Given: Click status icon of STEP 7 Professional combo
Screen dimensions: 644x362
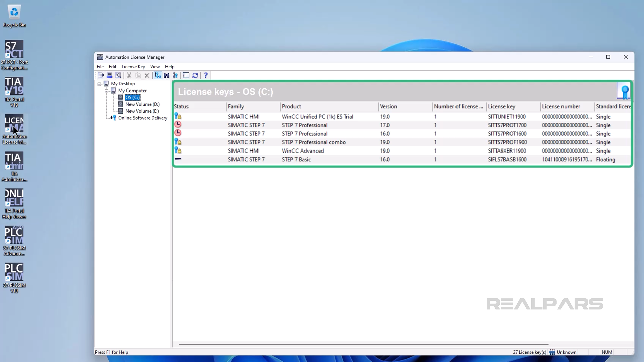Looking at the screenshot, I should (178, 142).
